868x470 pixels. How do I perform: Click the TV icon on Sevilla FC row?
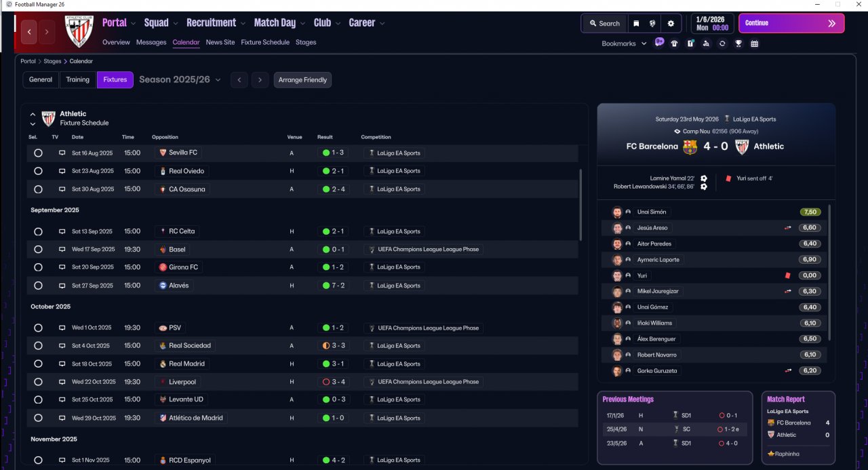coord(62,153)
